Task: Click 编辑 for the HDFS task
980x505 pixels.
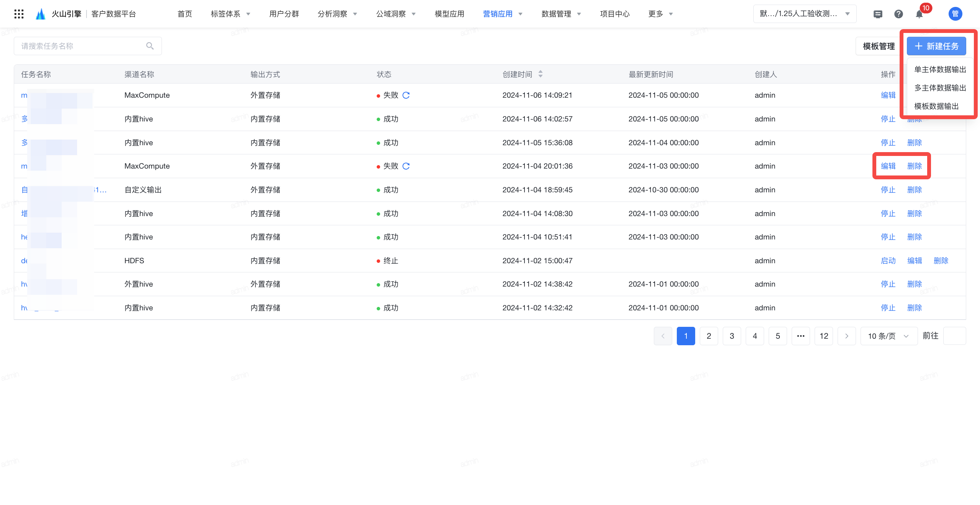Action: click(915, 261)
